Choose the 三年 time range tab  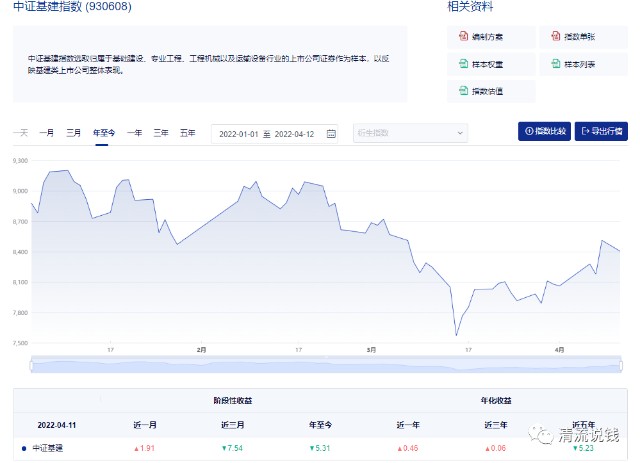coord(161,133)
